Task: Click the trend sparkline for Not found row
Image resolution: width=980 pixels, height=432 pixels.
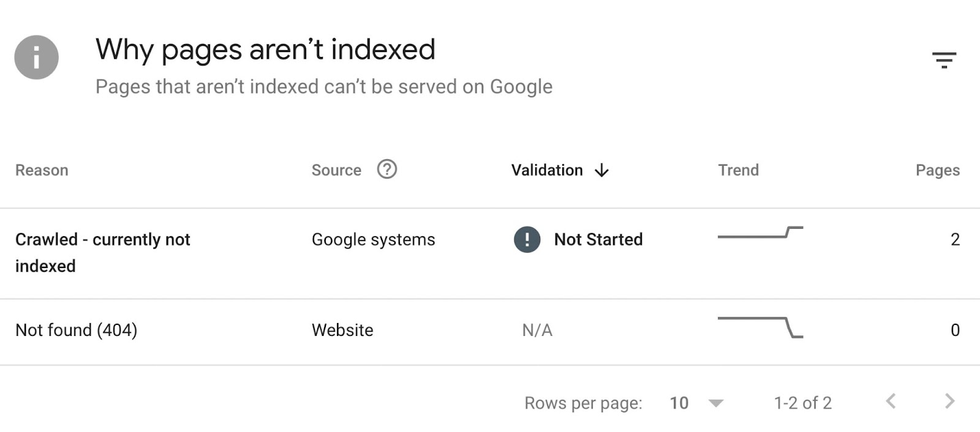Action: [x=761, y=327]
